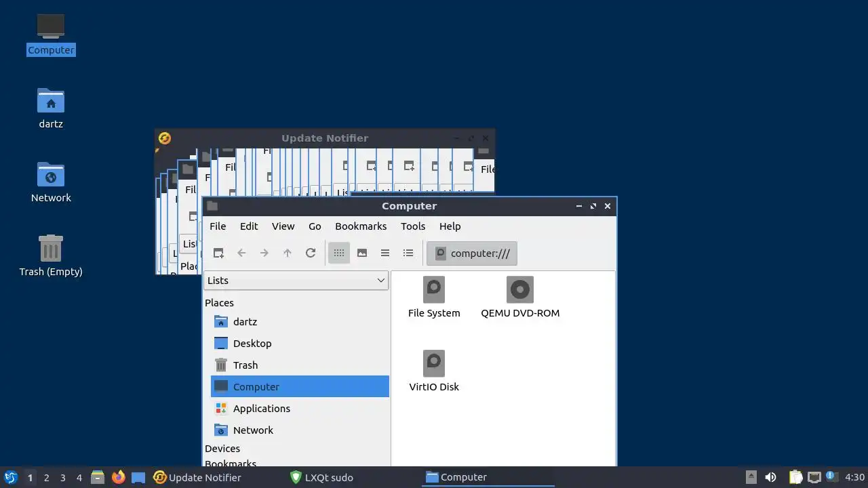Click the Places section header

click(219, 303)
